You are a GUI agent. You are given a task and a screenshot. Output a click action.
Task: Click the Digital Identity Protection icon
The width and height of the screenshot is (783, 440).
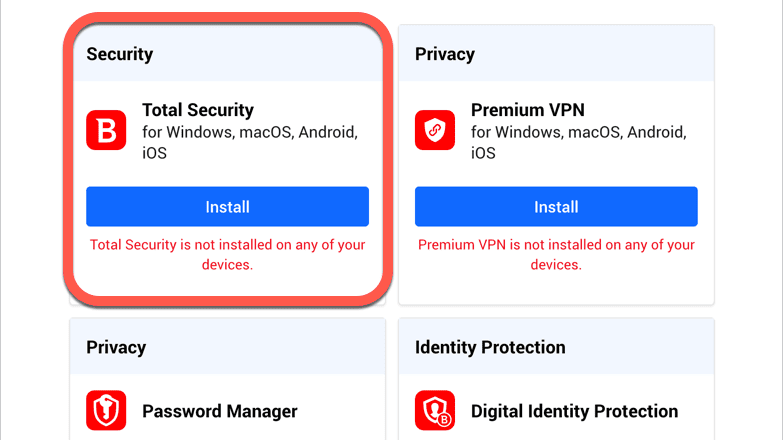[x=434, y=411]
